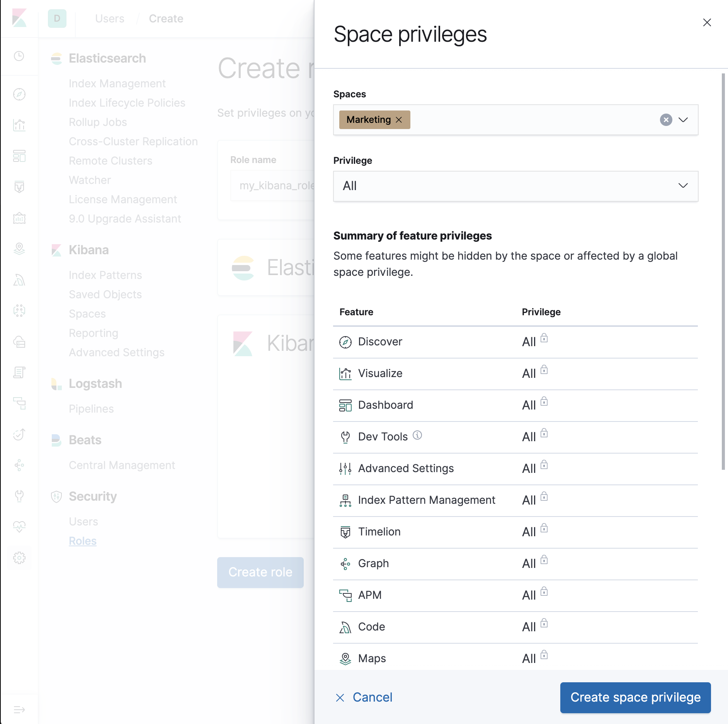Click the Advanced Settings sliders icon
The height and width of the screenshot is (724, 728).
[x=345, y=468]
